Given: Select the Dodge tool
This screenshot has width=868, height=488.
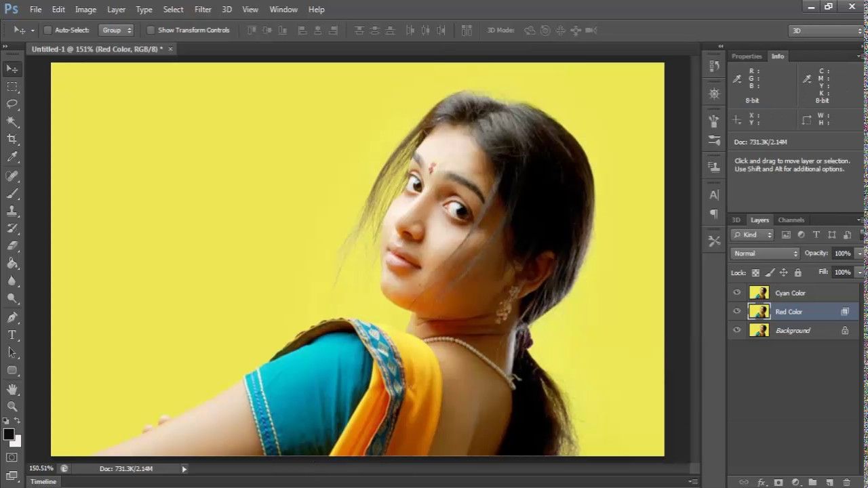Looking at the screenshot, I should (x=12, y=299).
